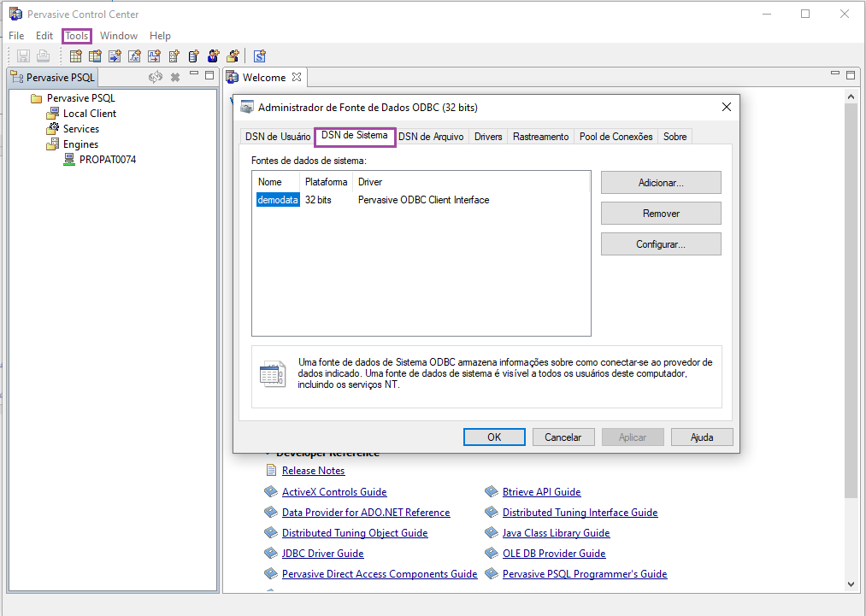The width and height of the screenshot is (866, 616).
Task: Maximize the Welcome editor area
Action: click(x=851, y=75)
